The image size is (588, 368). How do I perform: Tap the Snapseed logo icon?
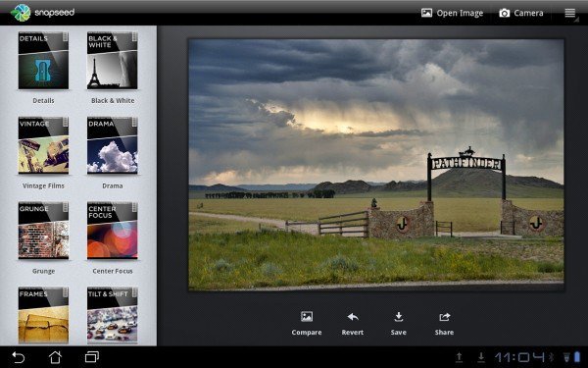(x=21, y=13)
